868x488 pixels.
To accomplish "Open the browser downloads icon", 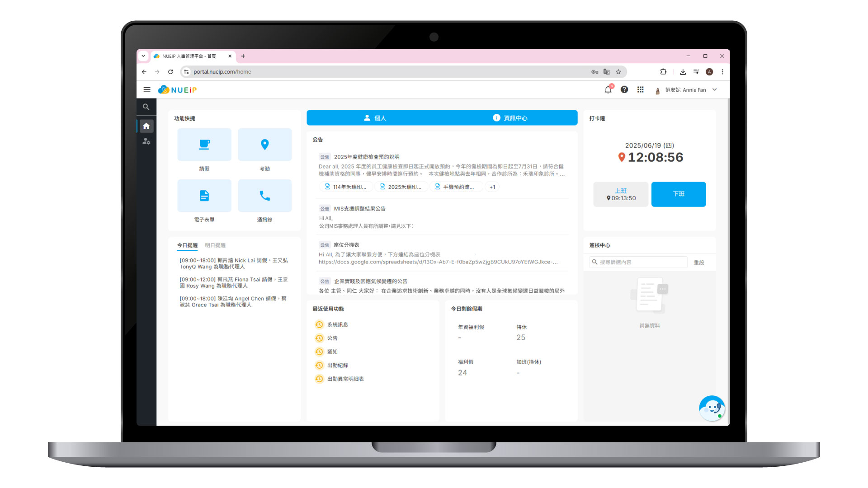I will 683,72.
